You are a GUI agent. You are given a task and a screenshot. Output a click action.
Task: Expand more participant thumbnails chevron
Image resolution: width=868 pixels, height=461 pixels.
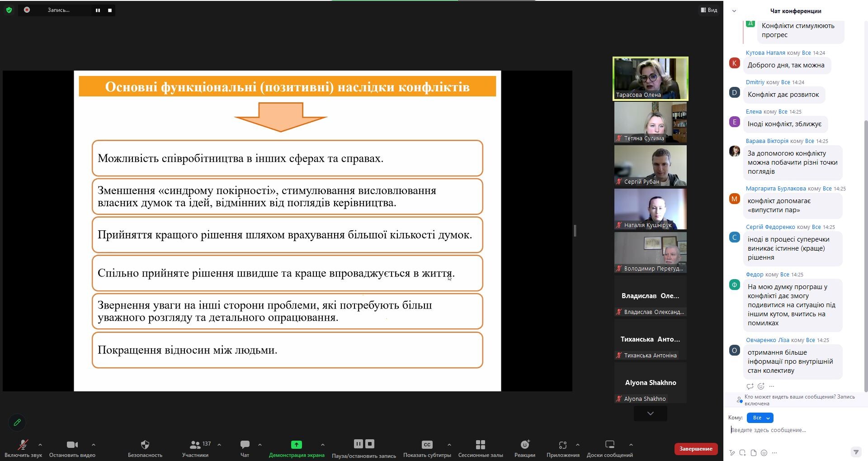(651, 413)
